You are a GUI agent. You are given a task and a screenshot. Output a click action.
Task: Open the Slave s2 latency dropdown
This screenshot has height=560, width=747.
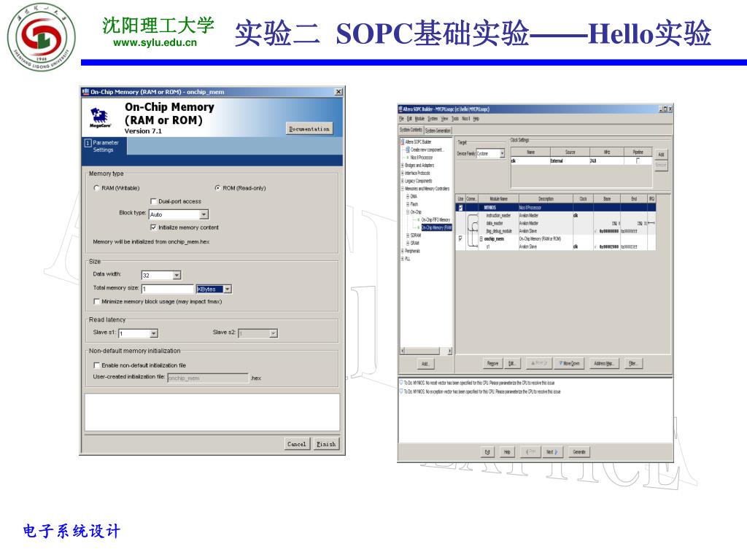click(x=274, y=333)
